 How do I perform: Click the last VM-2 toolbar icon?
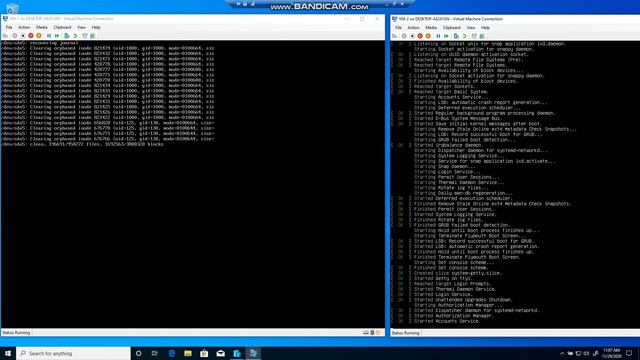pyautogui.click(x=482, y=36)
